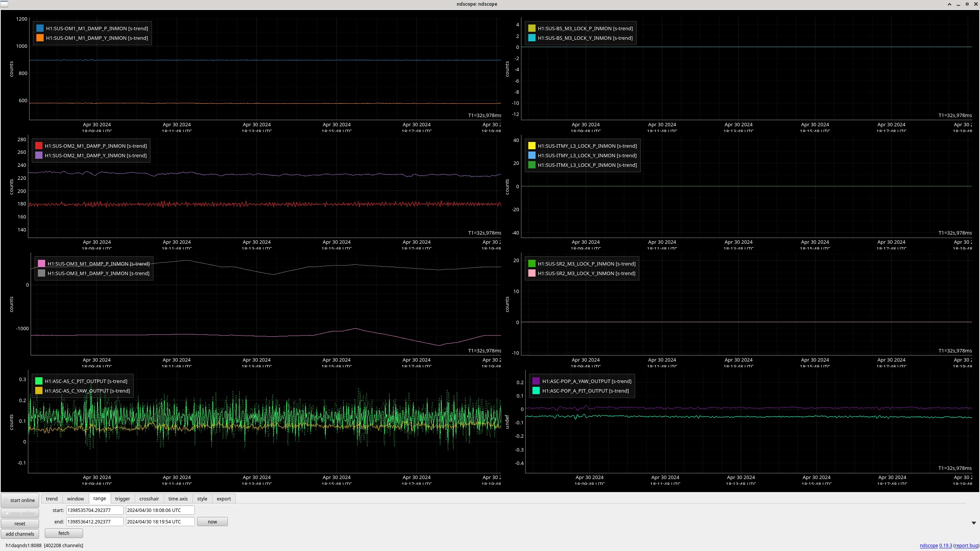Switch to the crosshair tab

tap(149, 499)
